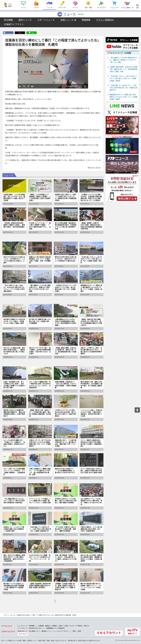Click the ニュース breadcrumb link
The width and height of the screenshot is (141, 644).
(12, 615)
